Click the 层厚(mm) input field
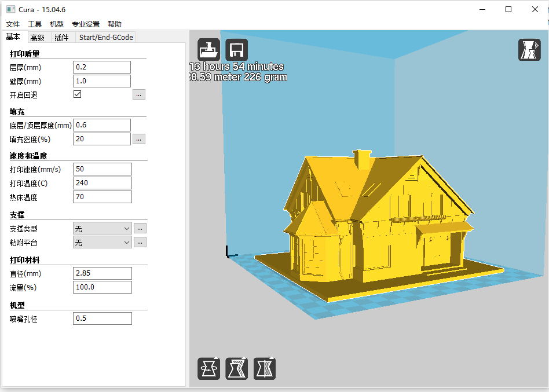Viewport: 549px width, 392px height. (102, 67)
